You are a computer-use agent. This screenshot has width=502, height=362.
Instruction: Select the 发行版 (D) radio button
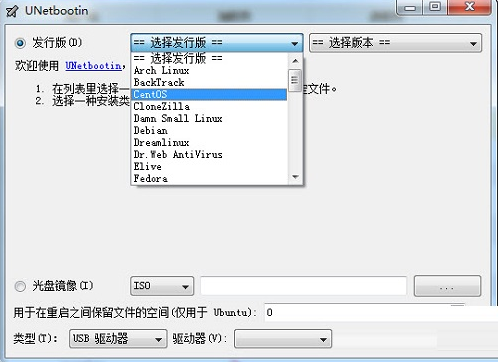tap(20, 43)
